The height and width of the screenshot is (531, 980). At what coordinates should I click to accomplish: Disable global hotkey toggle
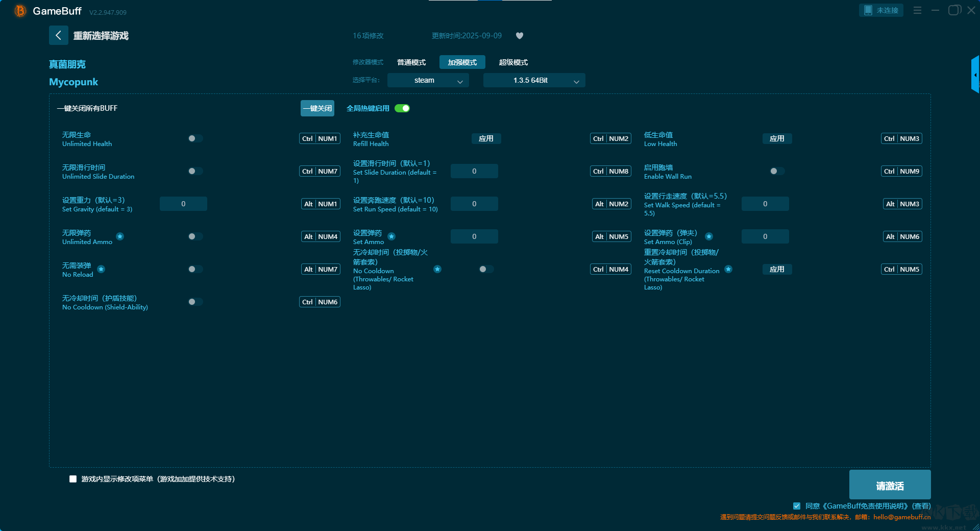(x=402, y=108)
